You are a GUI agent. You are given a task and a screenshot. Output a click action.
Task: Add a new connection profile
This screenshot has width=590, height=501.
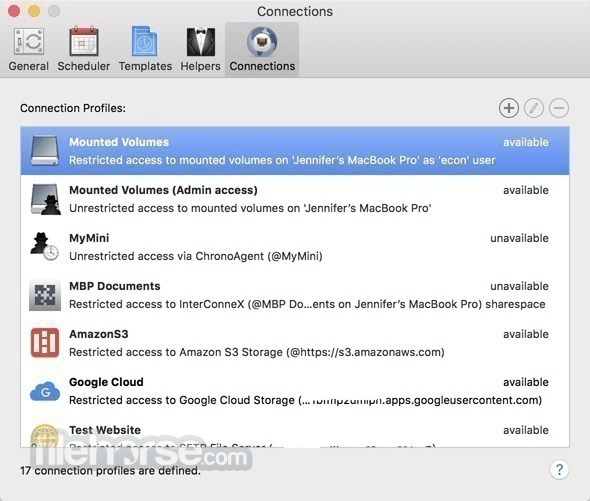pyautogui.click(x=509, y=108)
